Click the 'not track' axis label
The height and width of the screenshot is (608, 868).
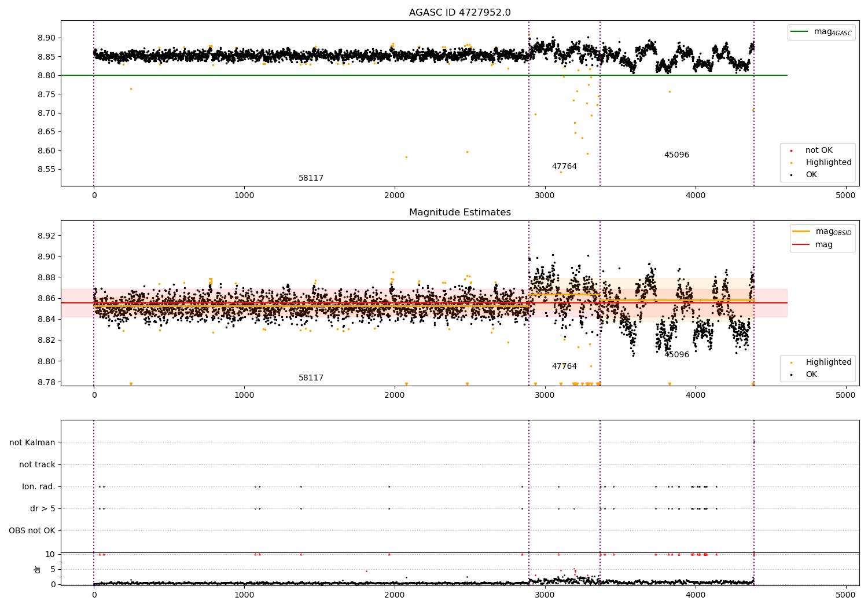coord(37,465)
